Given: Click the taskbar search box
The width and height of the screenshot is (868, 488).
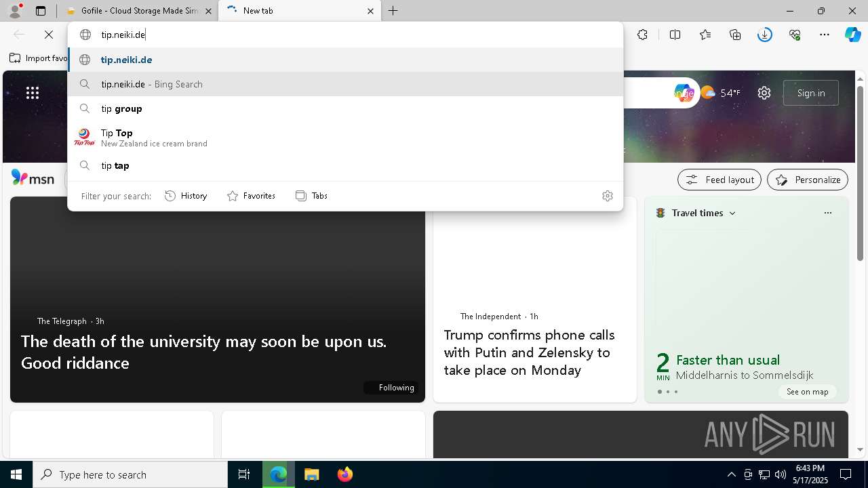Looking at the screenshot, I should pos(130,474).
